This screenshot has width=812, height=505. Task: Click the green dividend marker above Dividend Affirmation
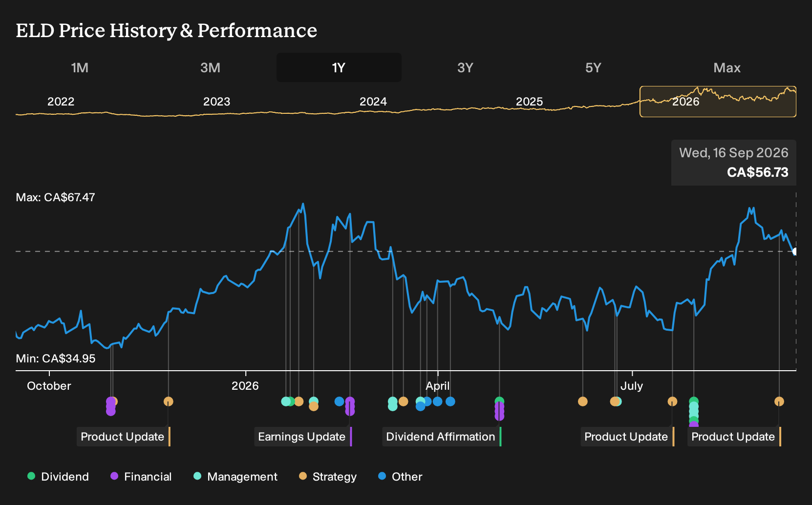499,401
